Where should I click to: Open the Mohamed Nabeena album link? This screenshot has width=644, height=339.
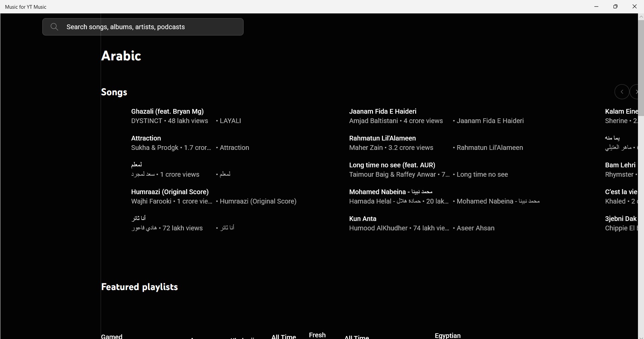(498, 202)
